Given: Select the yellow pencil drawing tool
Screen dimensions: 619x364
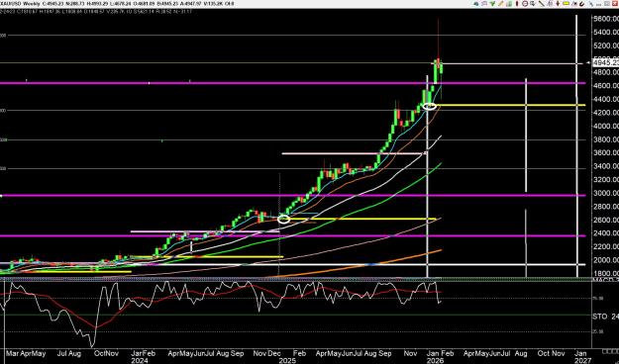Looking at the screenshot, I should click(x=500, y=4).
